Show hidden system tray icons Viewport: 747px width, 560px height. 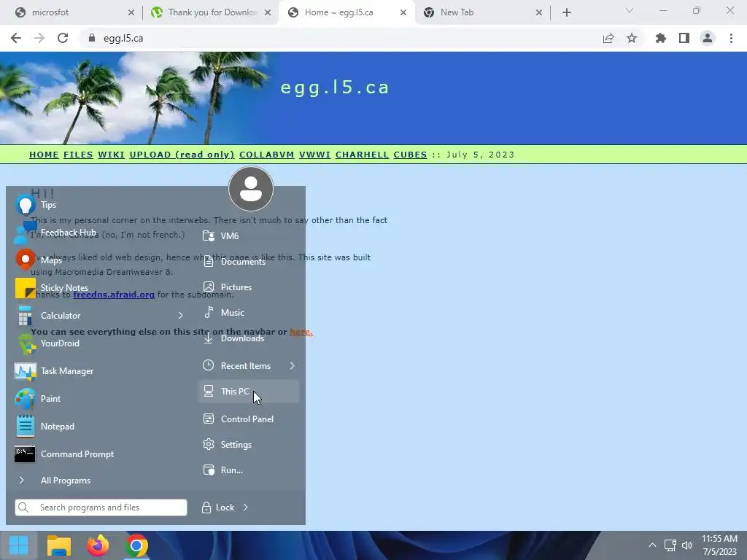pos(652,545)
